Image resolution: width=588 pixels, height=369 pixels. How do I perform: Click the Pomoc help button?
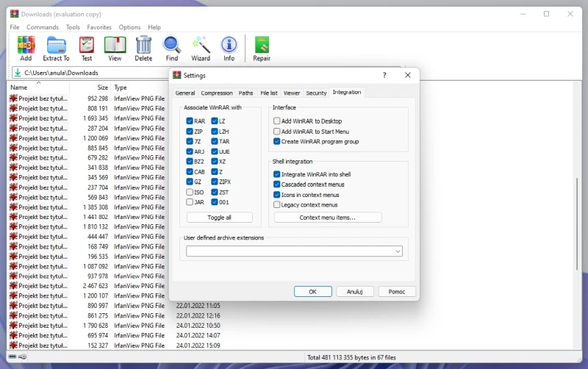tap(397, 291)
